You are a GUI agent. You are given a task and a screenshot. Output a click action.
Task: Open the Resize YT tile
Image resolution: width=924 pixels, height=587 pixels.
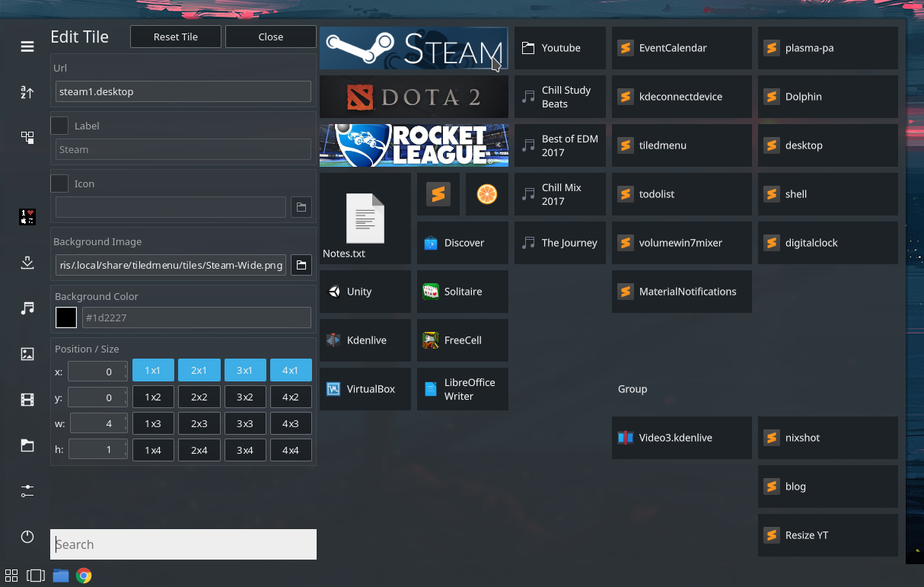click(x=828, y=535)
